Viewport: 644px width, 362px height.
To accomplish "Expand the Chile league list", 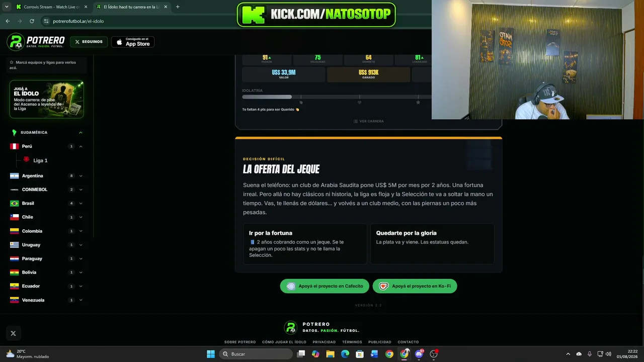I will (80, 217).
